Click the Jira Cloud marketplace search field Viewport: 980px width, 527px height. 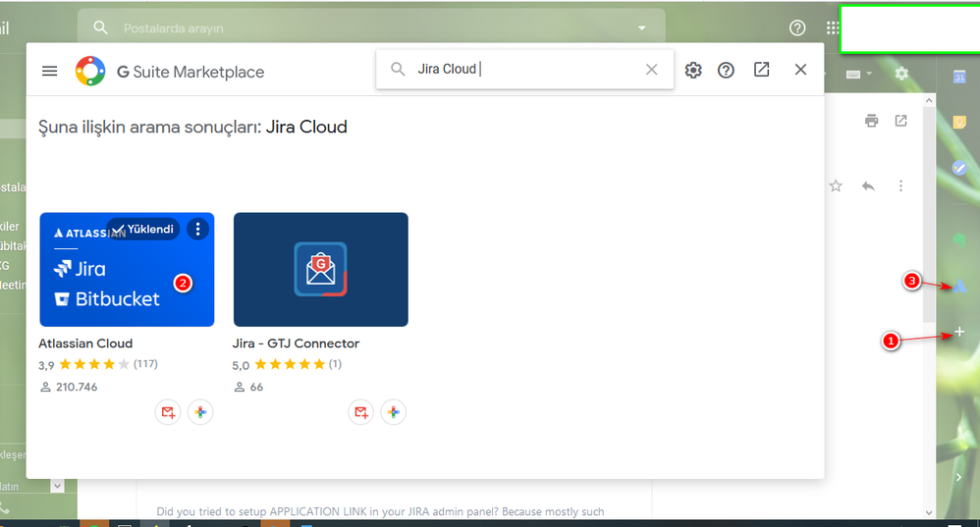click(524, 70)
